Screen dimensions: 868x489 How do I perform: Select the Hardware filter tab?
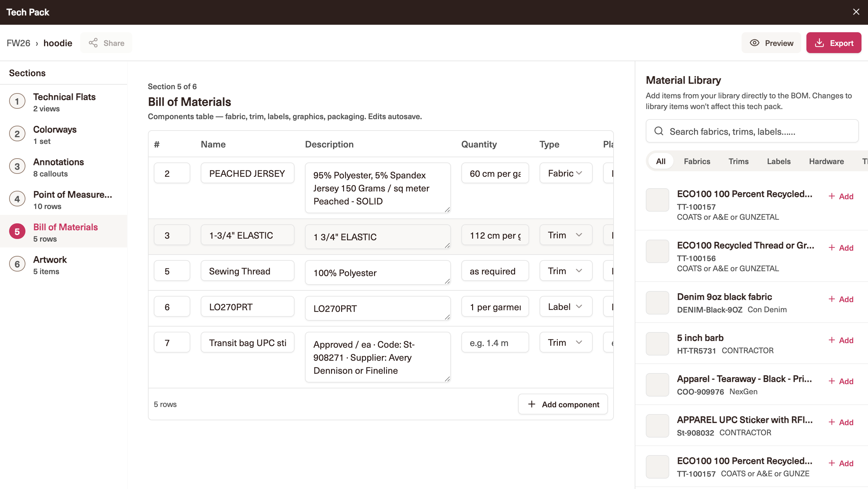(x=826, y=161)
